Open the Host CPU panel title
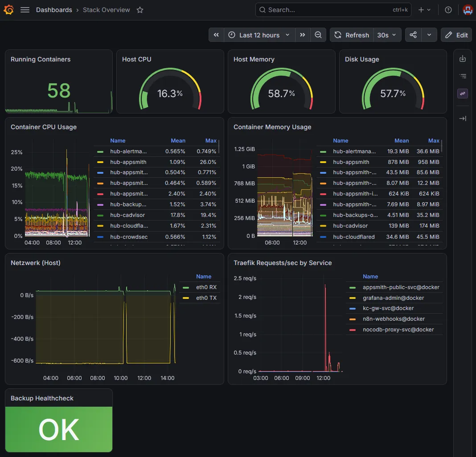476x457 pixels. (x=137, y=59)
